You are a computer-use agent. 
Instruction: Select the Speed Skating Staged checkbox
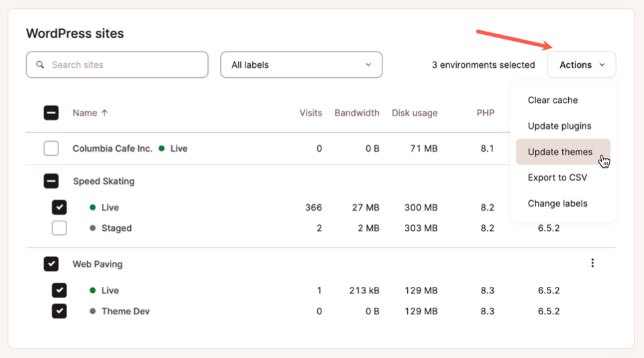59,228
